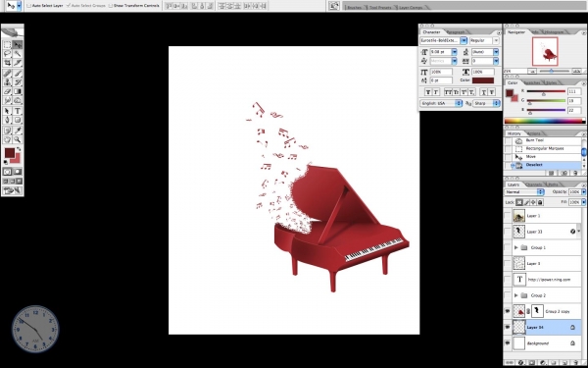The width and height of the screenshot is (588, 368).
Task: Select the Healing Brush tool
Action: [x=8, y=74]
